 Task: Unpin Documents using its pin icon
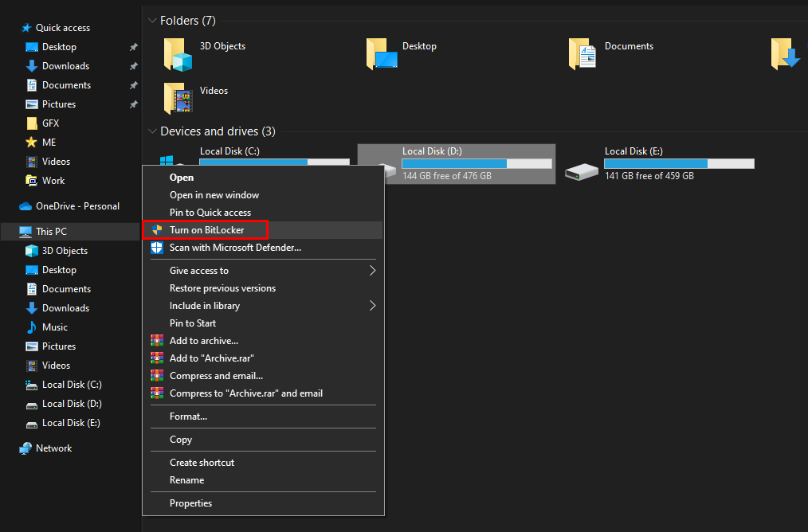[133, 85]
